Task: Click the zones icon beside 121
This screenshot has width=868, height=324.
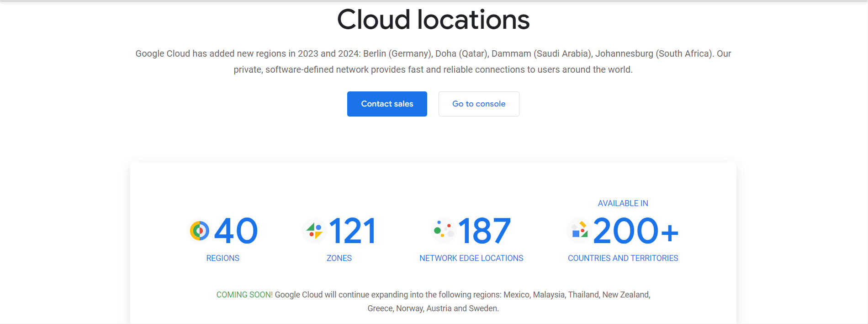Action: tap(314, 231)
